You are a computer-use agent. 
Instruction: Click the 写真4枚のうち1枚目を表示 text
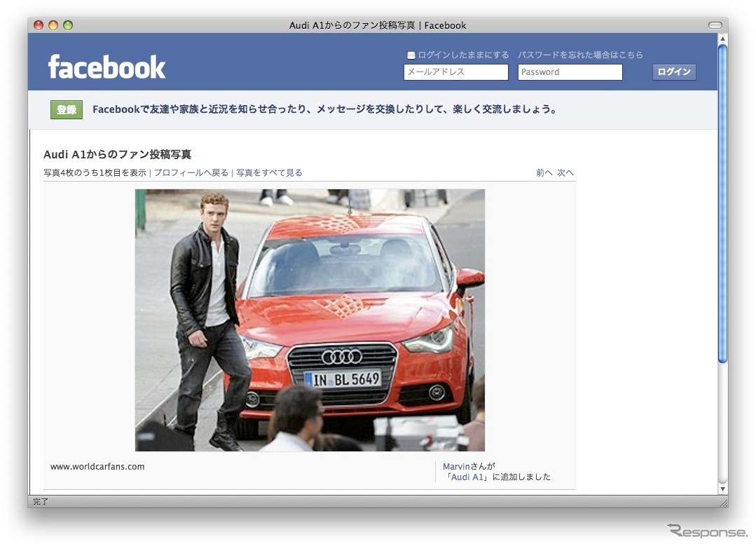95,172
